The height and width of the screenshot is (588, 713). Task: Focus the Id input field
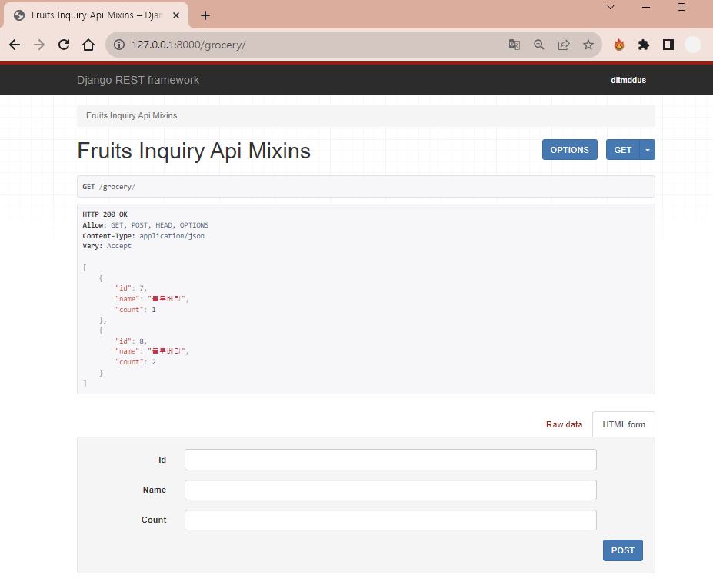click(390, 460)
